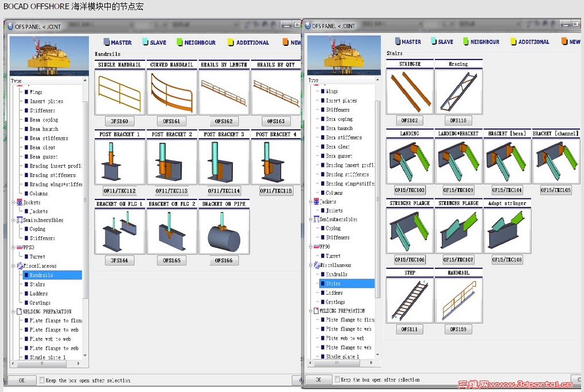Click MASTER color legend in left panel
The width and height of the screenshot is (584, 392).
coord(118,42)
